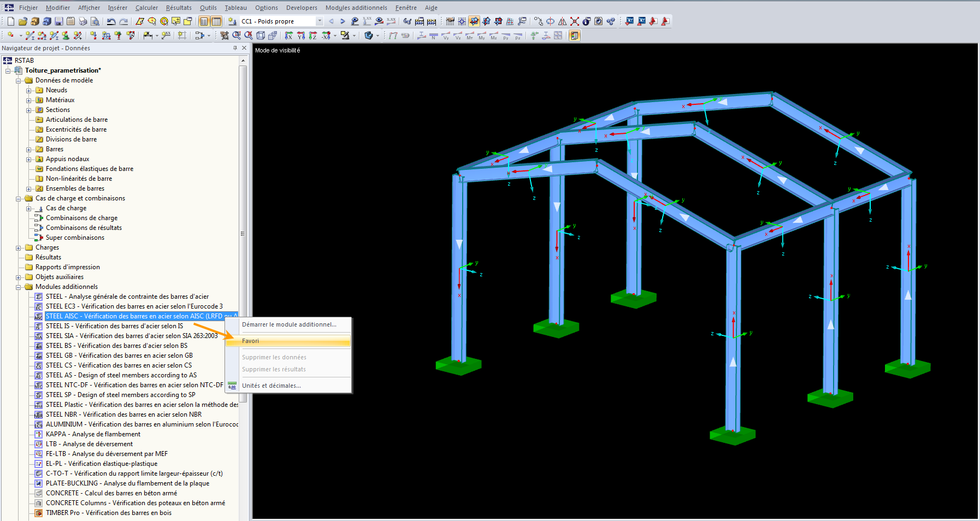This screenshot has height=521, width=980.
Task: Select the Combinaisons de charge tree item
Action: (81, 218)
